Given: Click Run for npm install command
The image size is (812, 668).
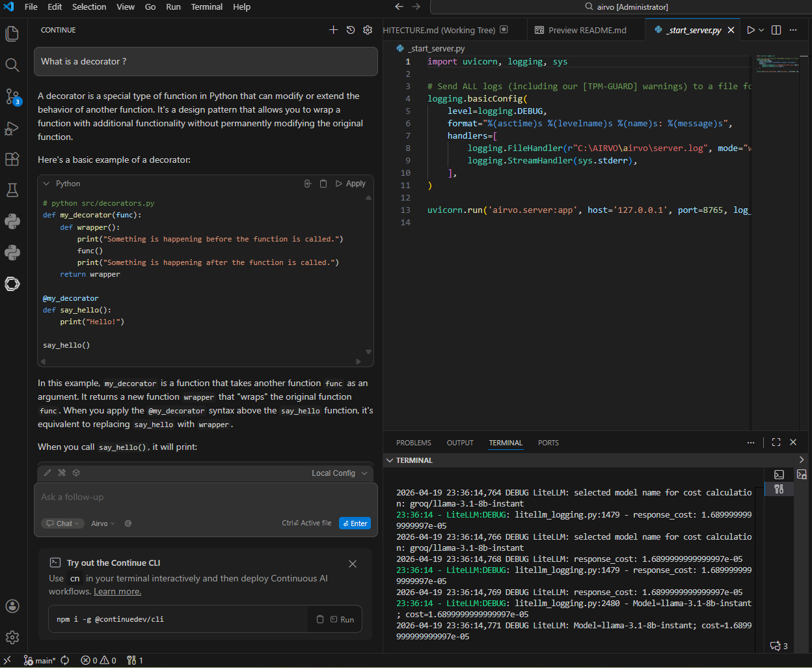Looking at the screenshot, I should (342, 619).
